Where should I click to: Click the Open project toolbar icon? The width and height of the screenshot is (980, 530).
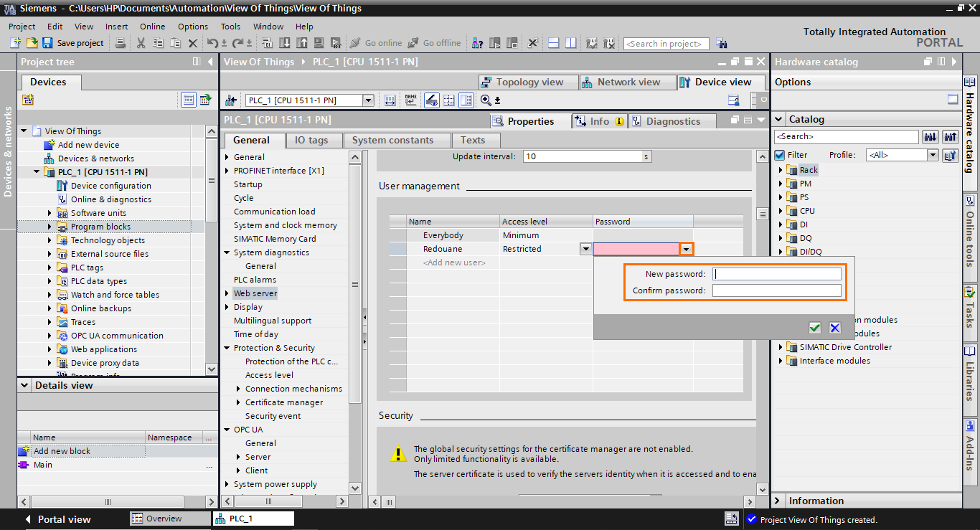[x=31, y=43]
